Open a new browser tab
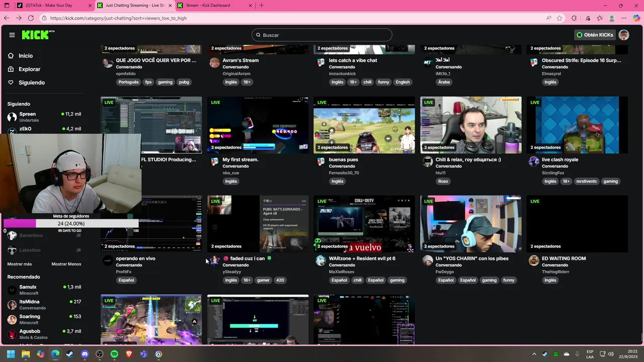The image size is (644, 362). click(261, 6)
